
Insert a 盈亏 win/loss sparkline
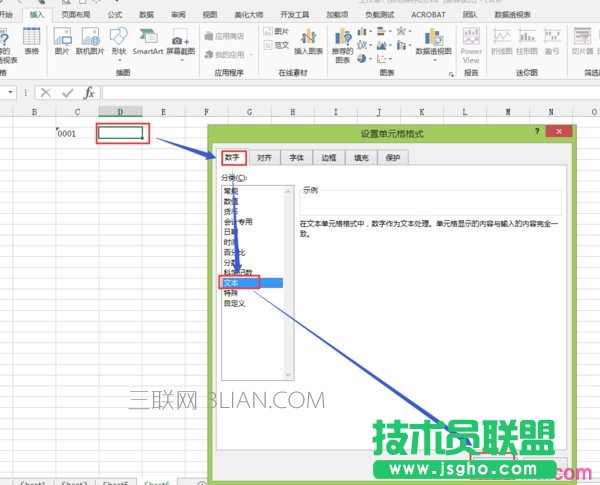552,41
